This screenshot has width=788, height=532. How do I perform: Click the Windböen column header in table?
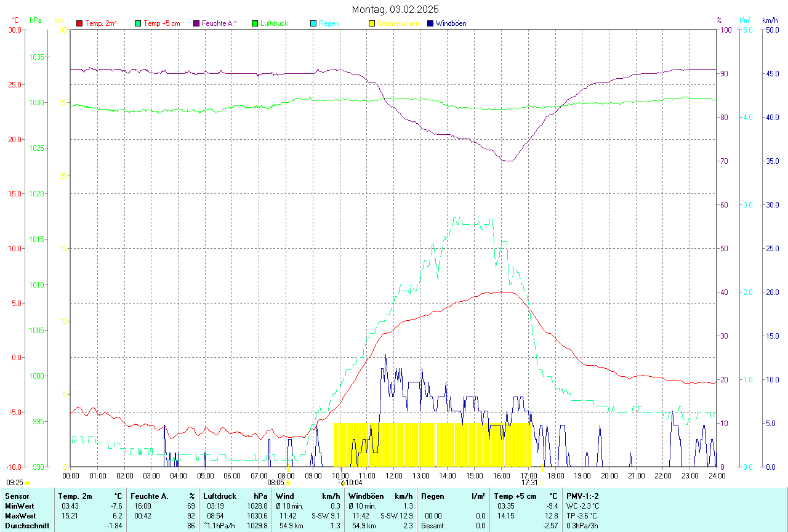(x=363, y=496)
